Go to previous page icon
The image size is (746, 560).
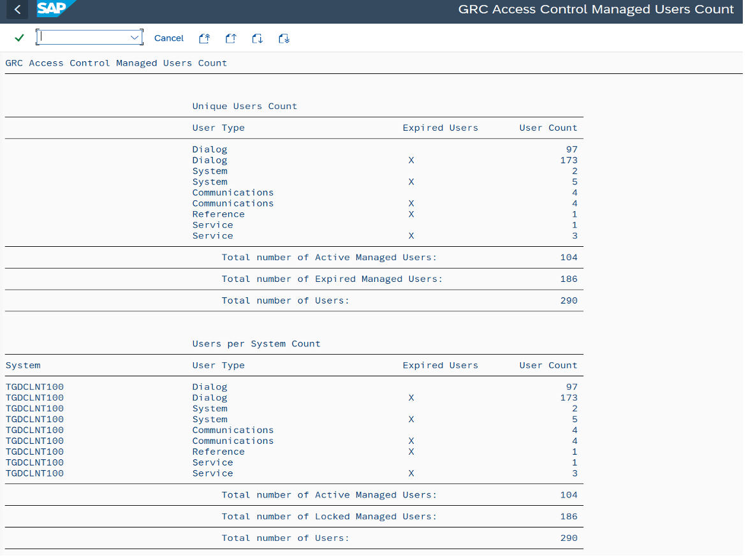point(231,38)
